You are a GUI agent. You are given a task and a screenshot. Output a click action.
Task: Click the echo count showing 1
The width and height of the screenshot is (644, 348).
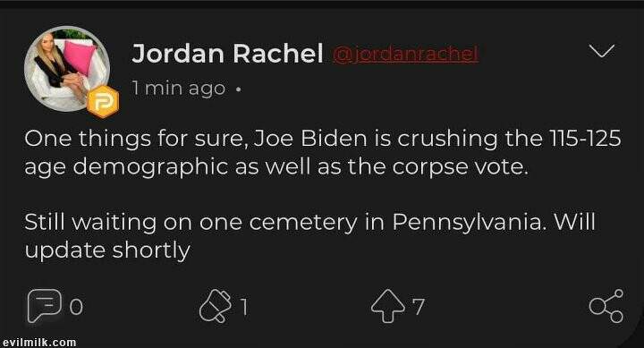[244, 307]
